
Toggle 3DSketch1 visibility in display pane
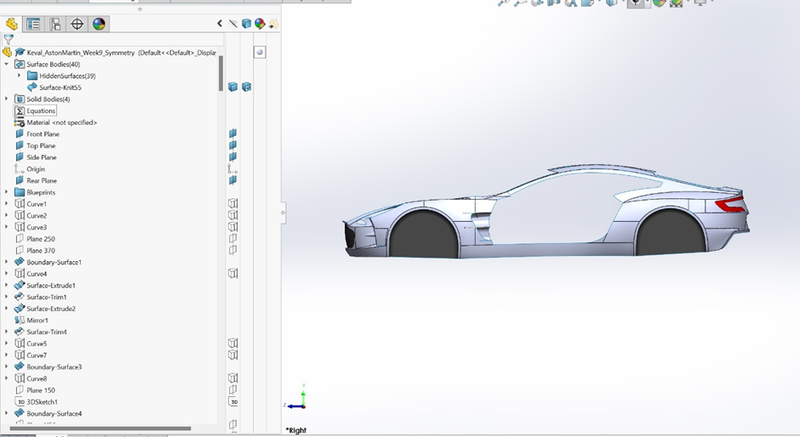[234, 402]
